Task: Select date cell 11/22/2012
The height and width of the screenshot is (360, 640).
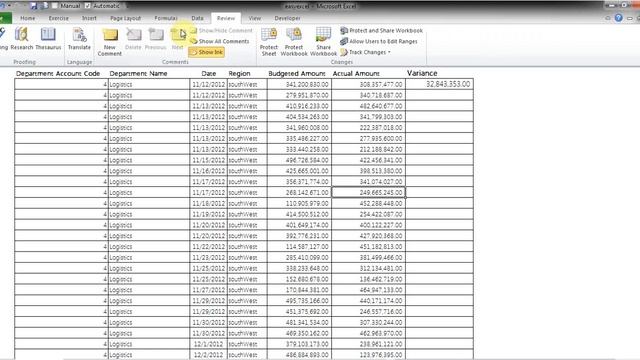Action: [208, 247]
